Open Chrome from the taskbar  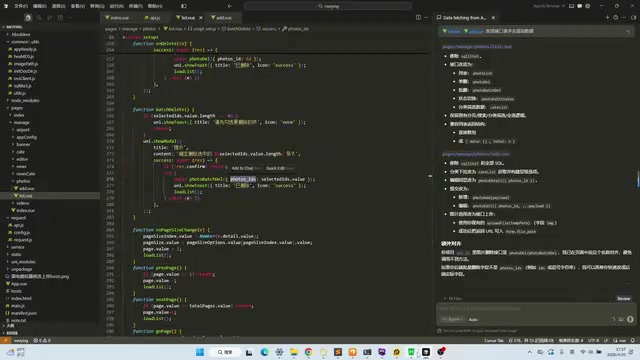pos(309,352)
